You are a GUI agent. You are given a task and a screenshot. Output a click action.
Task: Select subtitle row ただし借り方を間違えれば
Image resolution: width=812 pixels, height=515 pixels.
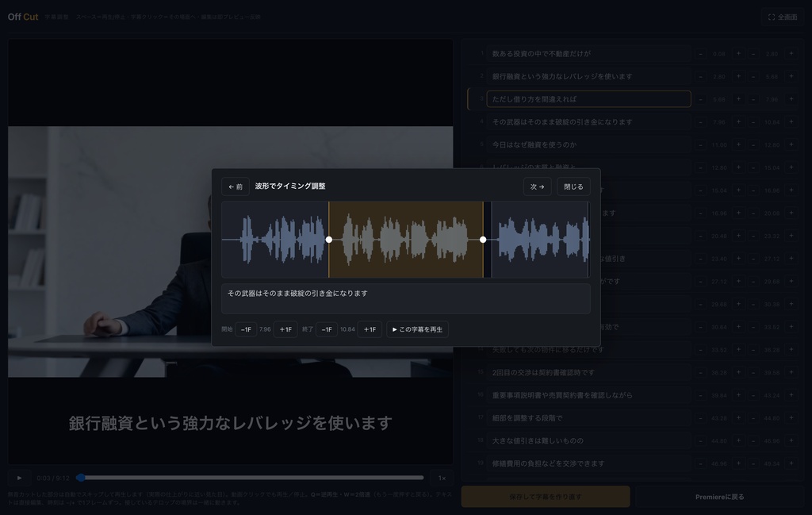click(x=588, y=99)
